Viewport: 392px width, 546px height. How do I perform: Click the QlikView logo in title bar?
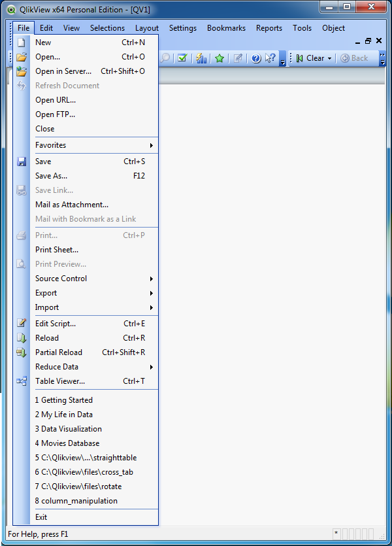click(x=12, y=9)
